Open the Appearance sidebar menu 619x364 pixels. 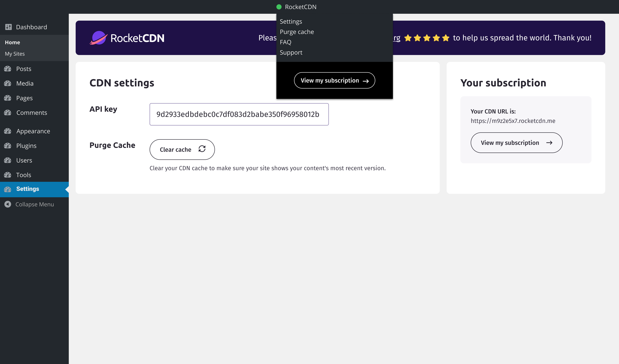click(33, 131)
